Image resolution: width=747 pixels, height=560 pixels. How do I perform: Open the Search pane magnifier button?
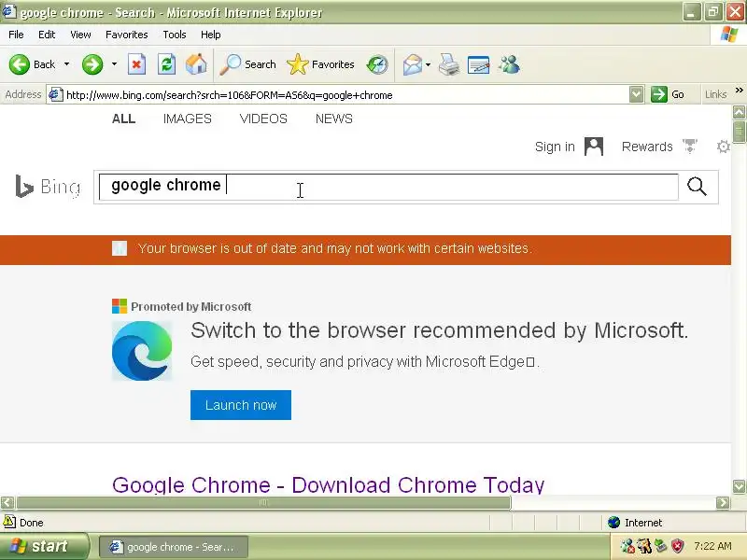click(247, 64)
